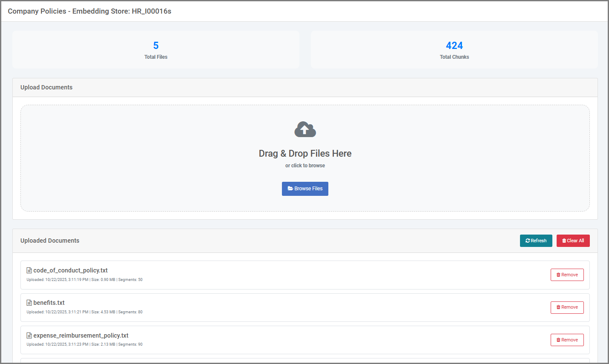
Task: Click the file icon beside benefits.txt
Action: tap(29, 303)
